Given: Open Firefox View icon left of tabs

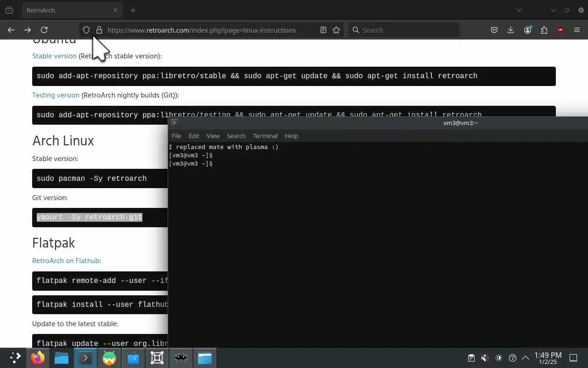Looking at the screenshot, I should 9,10.
